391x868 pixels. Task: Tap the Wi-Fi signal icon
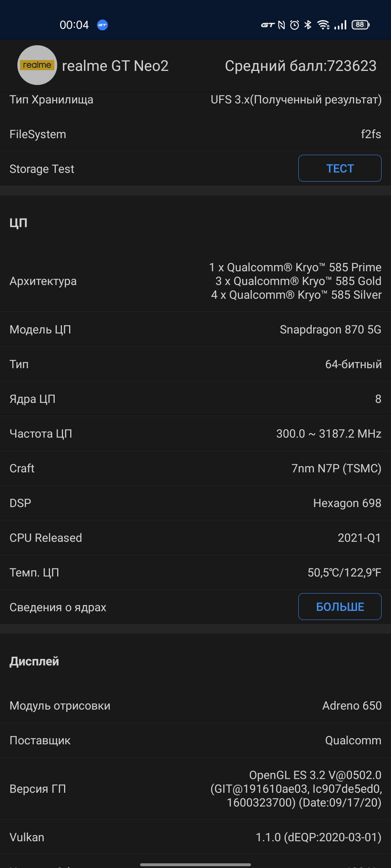323,25
